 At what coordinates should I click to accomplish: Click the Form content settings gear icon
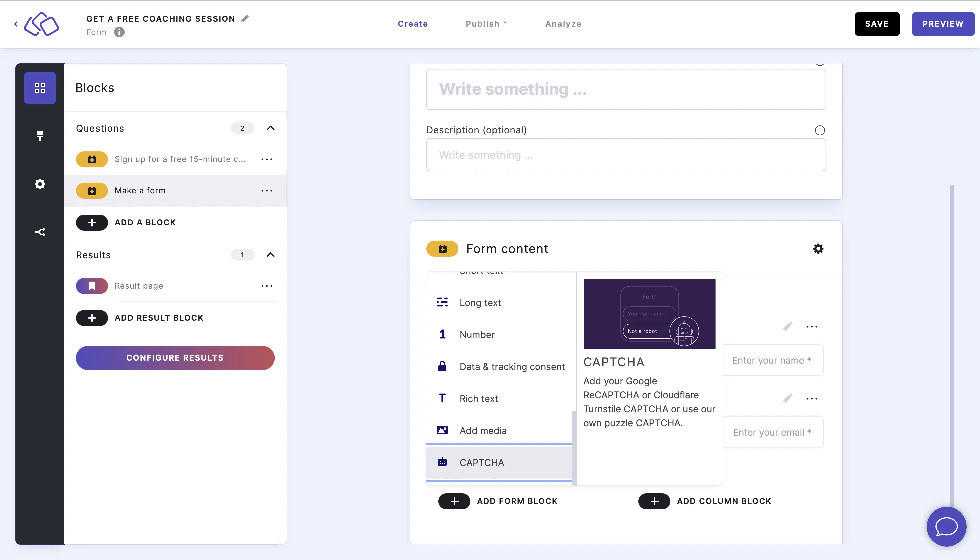818,248
